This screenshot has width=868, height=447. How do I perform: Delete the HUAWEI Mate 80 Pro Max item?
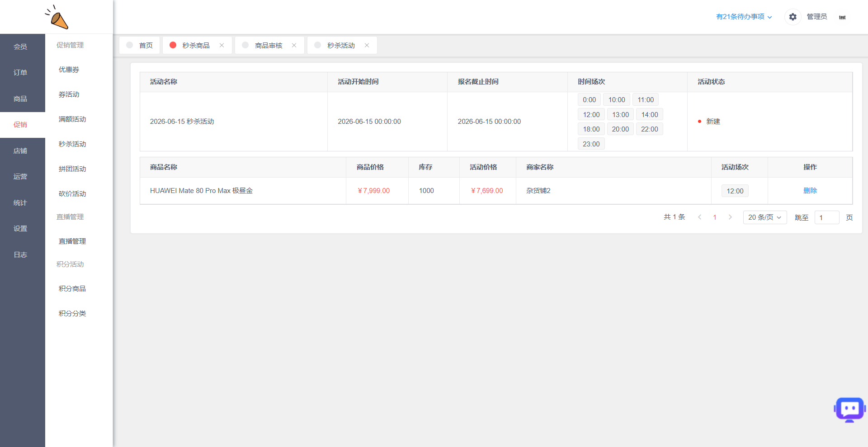(x=810, y=191)
